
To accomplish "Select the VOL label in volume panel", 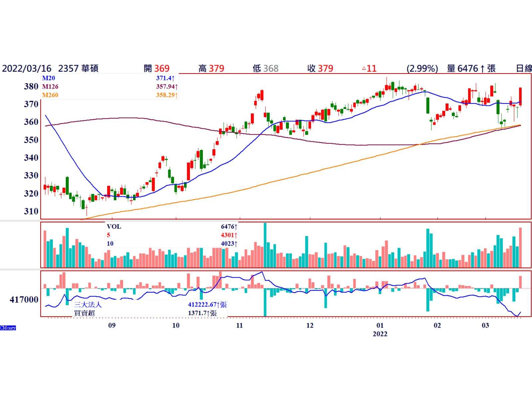I will point(114,227).
